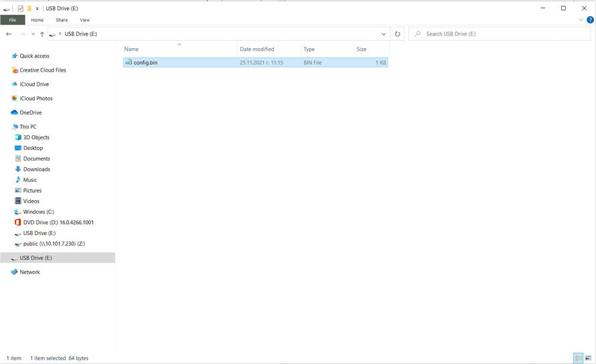Click the New folder icon in title bar
Viewport: 596px width, 364px height.
tap(29, 8)
